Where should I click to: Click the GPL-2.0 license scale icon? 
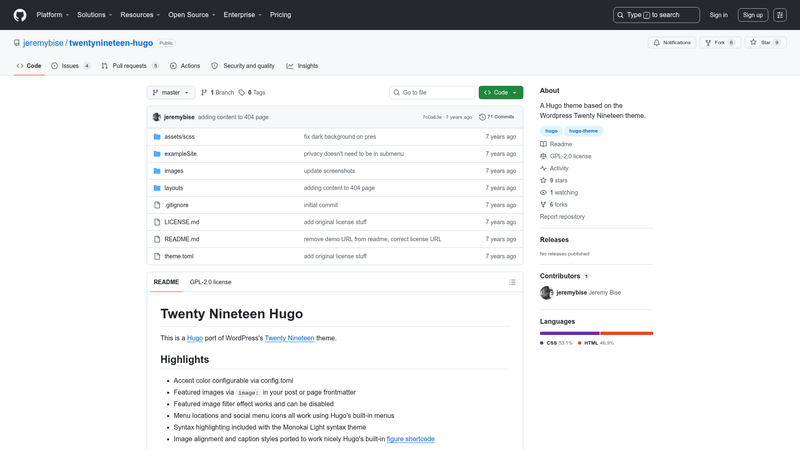point(543,156)
